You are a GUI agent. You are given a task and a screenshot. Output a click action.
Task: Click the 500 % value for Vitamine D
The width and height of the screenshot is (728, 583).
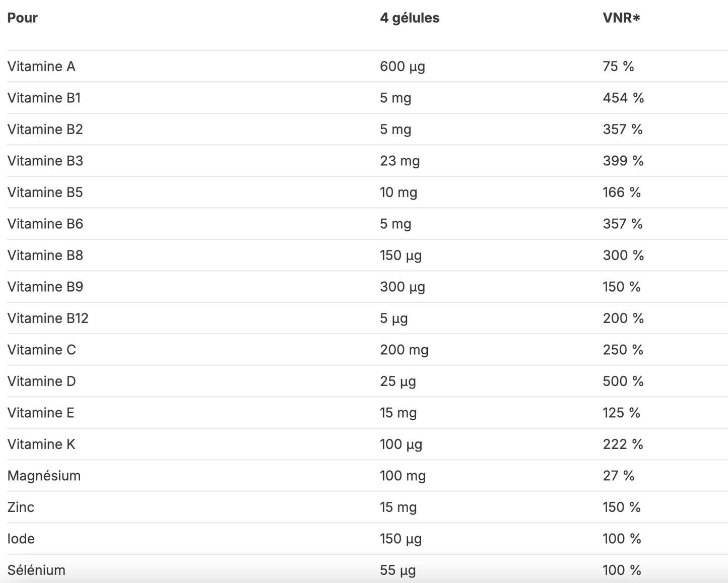pyautogui.click(x=623, y=381)
